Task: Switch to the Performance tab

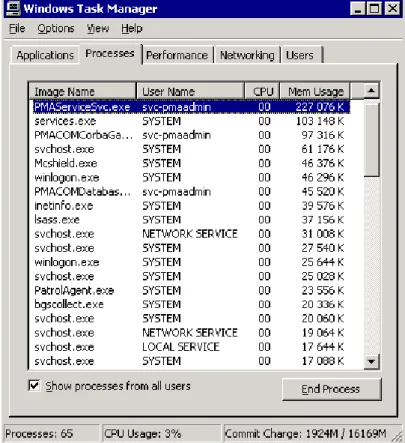Action: pos(177,55)
